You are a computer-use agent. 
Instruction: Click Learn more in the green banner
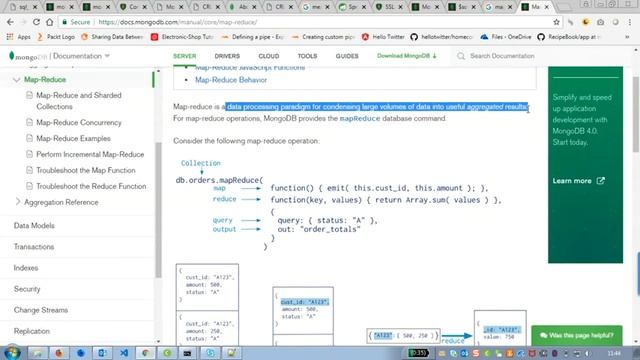[578, 181]
